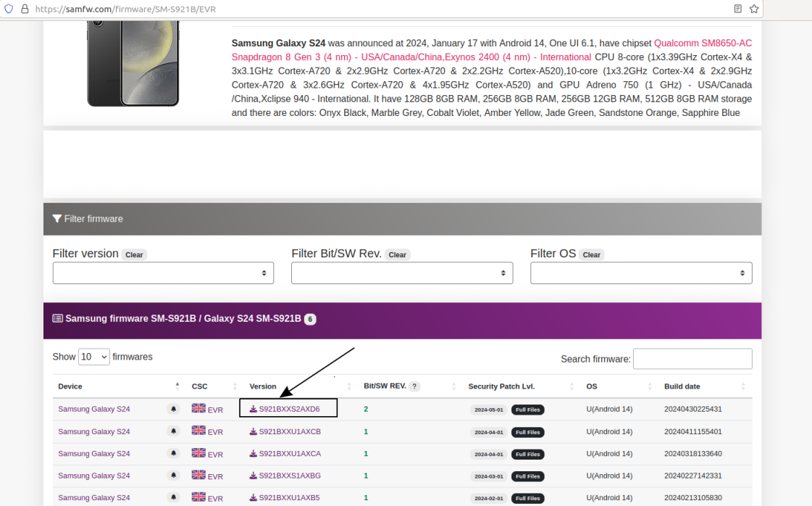Click 2024-05-01 security patch badge

(x=489, y=410)
